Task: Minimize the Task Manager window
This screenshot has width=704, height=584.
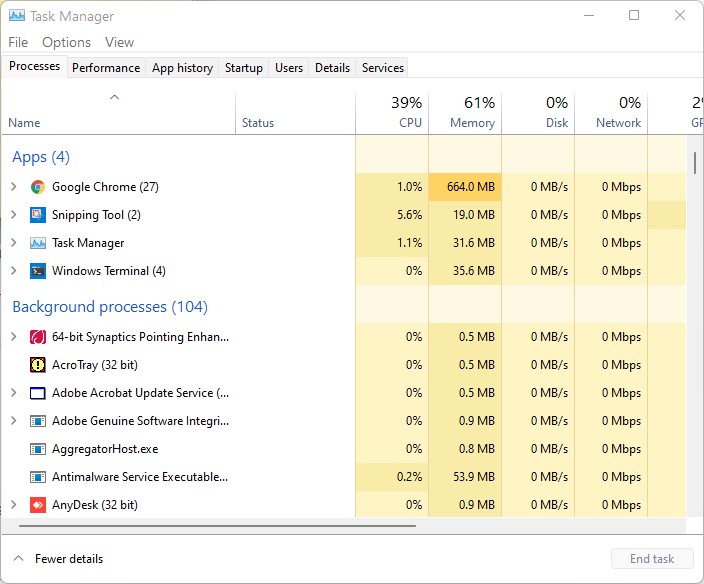Action: click(x=589, y=16)
